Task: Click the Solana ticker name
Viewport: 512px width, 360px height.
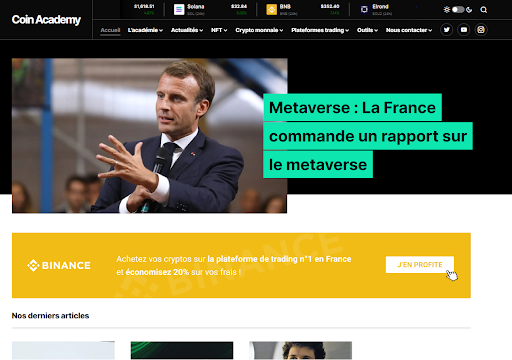Action: 195,7
